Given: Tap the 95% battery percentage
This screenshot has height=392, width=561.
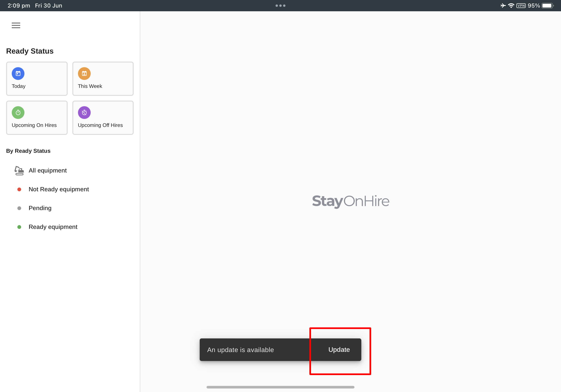Looking at the screenshot, I should 534,5.
